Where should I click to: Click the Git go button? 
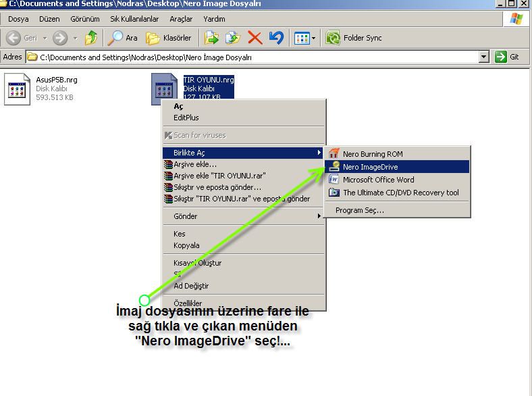pyautogui.click(x=507, y=57)
